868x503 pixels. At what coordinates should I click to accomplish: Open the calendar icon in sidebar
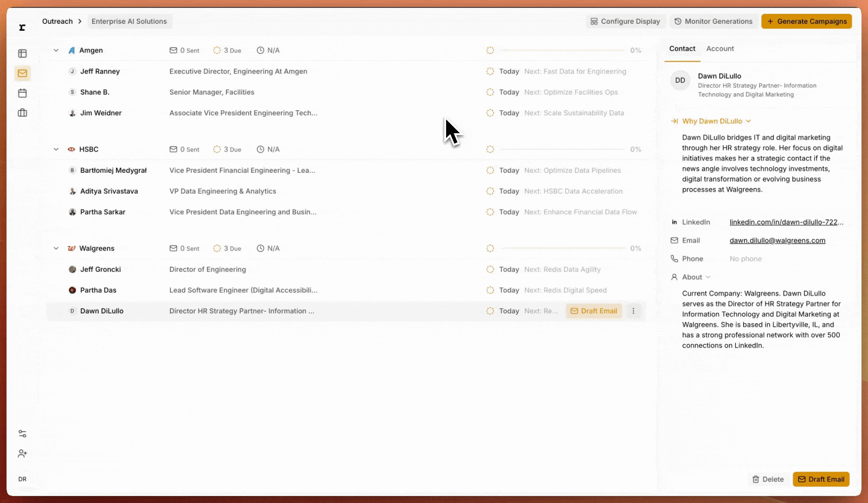[x=22, y=93]
